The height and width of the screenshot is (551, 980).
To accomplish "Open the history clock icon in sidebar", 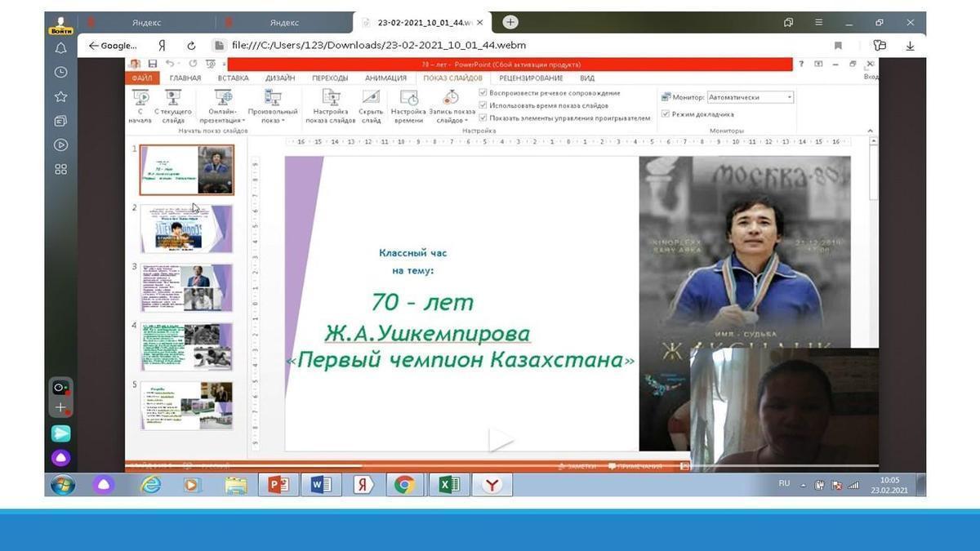I will pos(61,72).
